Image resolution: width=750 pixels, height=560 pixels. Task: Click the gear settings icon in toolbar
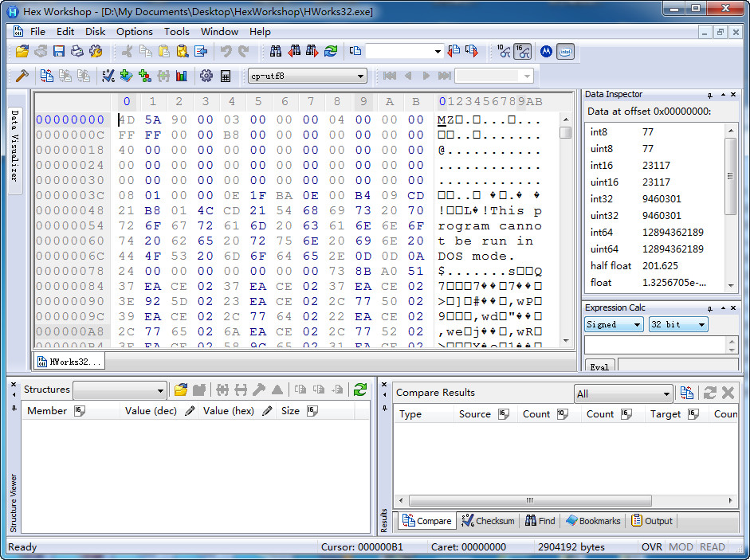(206, 76)
